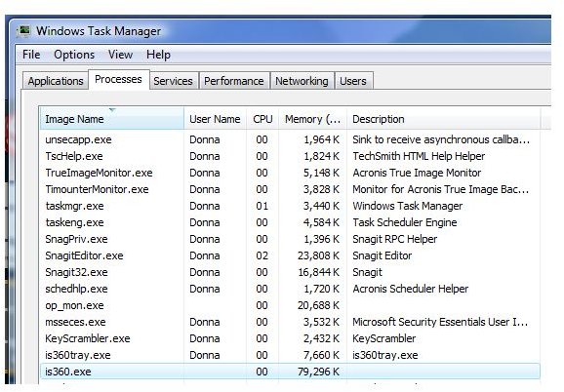Select the msseces.exe process row
This screenshot has width=564, height=392.
pyautogui.click(x=290, y=322)
